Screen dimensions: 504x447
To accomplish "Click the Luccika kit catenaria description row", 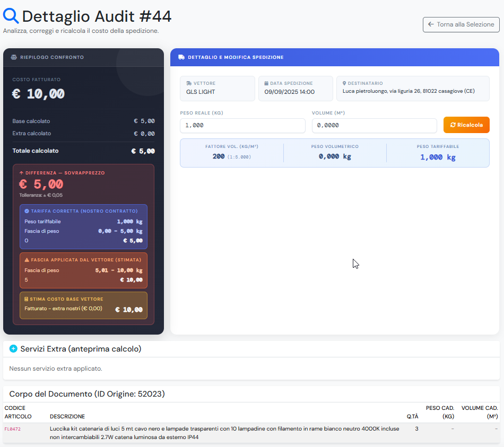I will (x=224, y=433).
